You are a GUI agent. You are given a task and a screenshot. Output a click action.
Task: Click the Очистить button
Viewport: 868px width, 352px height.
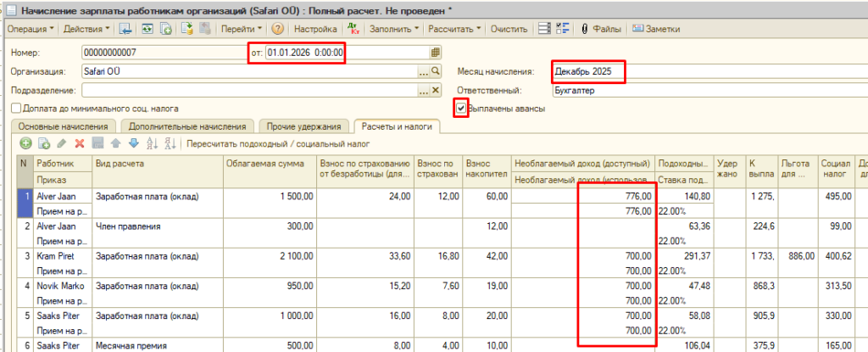[x=509, y=29]
